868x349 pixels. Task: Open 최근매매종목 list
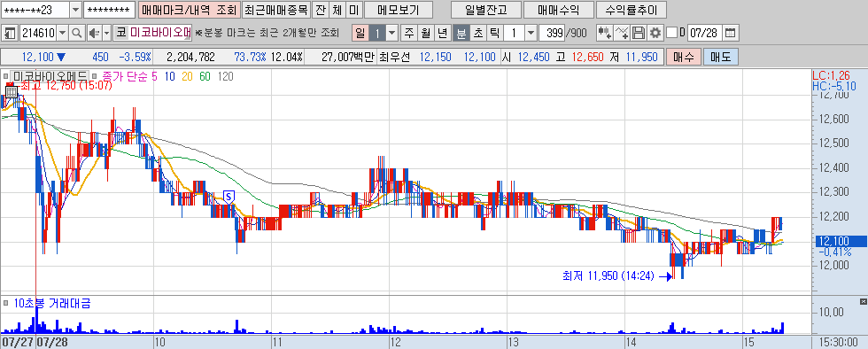coord(275,10)
